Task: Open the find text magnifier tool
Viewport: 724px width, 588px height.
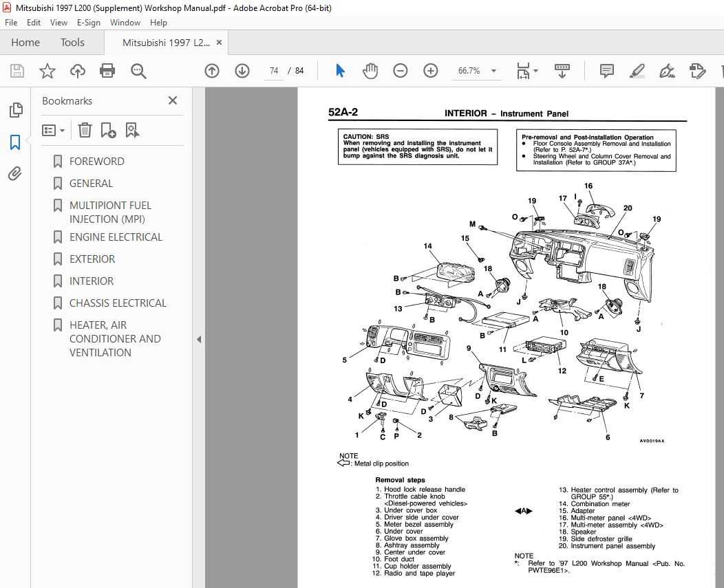Action: point(138,71)
